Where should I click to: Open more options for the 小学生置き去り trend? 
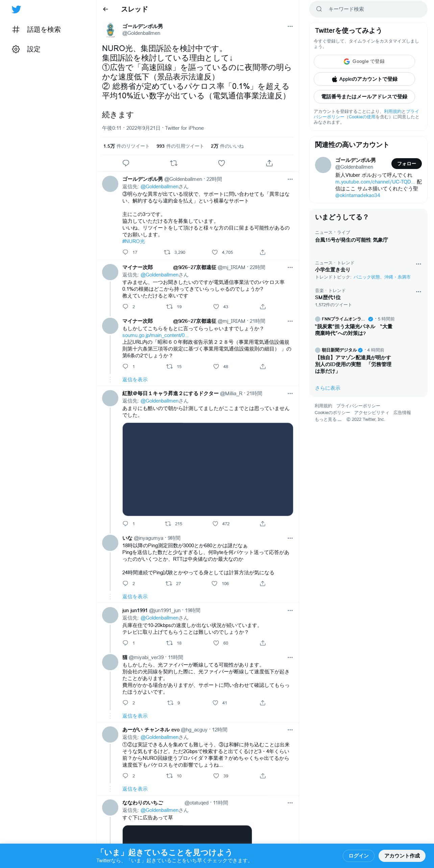(418, 264)
